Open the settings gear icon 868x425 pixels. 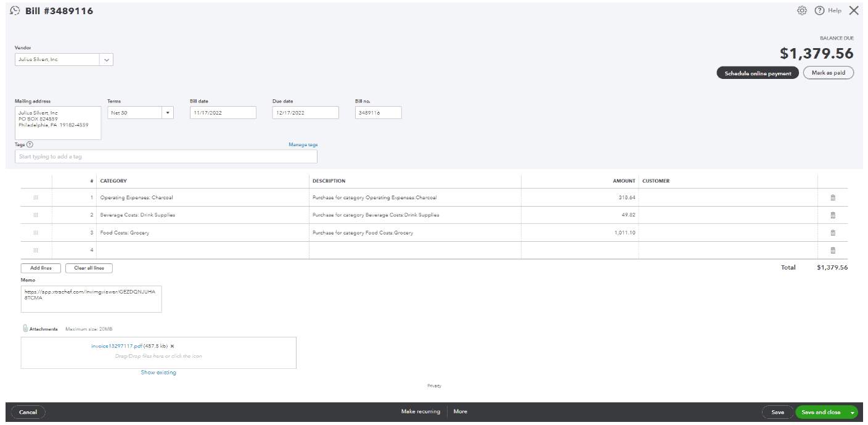802,10
